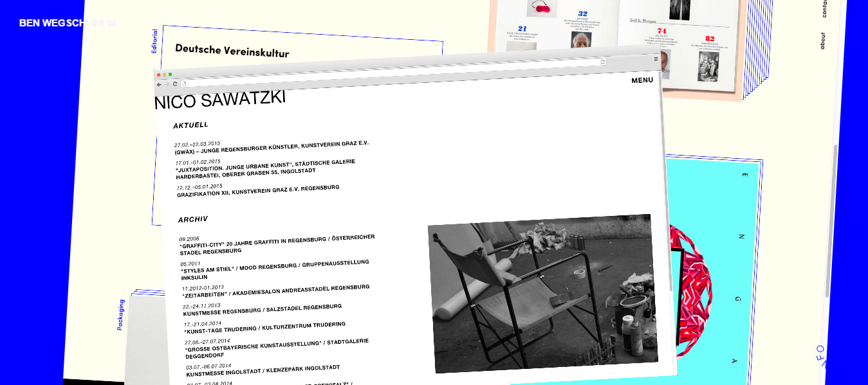Click the "Deutsche Vereinskultur" project card

tap(233, 50)
